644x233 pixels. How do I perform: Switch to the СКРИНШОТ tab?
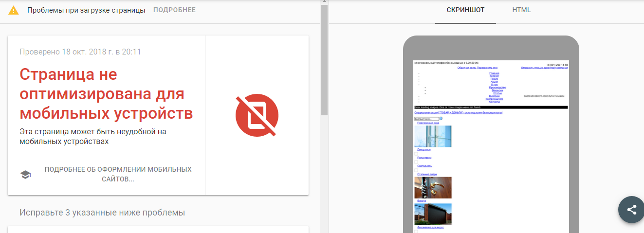coord(465,10)
